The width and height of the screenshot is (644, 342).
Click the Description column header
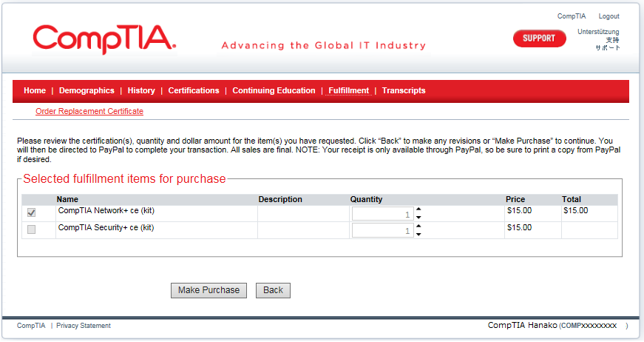(280, 199)
